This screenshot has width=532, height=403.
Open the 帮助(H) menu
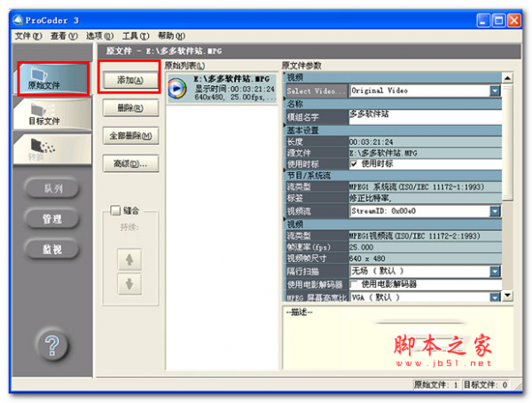pos(171,36)
